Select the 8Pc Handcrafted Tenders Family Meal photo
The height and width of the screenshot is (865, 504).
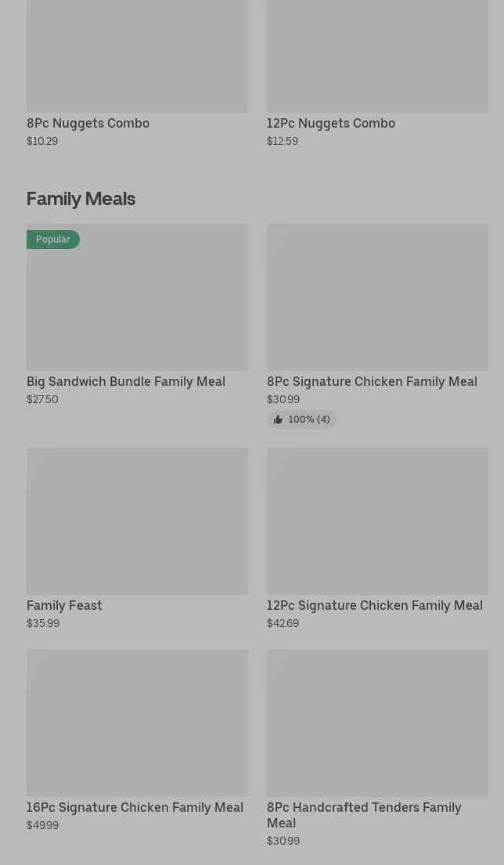click(377, 723)
